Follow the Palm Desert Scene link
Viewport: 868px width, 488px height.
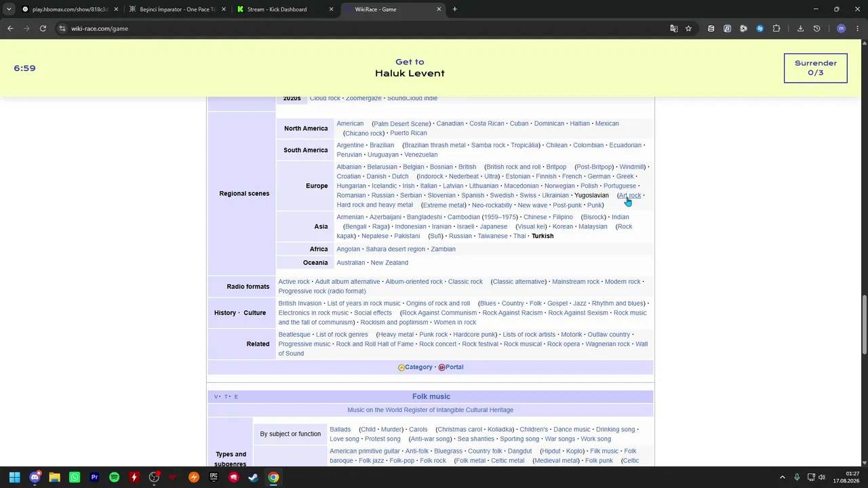(401, 124)
